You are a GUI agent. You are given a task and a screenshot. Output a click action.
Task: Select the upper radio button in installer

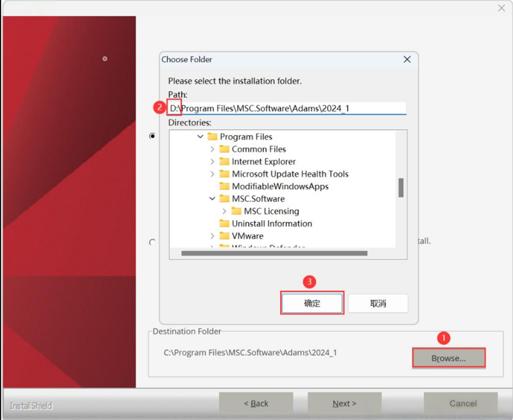pyautogui.click(x=152, y=135)
